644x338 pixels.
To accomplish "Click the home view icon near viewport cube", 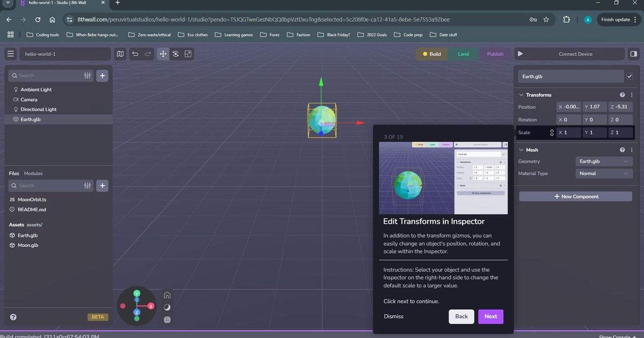I will click(167, 295).
